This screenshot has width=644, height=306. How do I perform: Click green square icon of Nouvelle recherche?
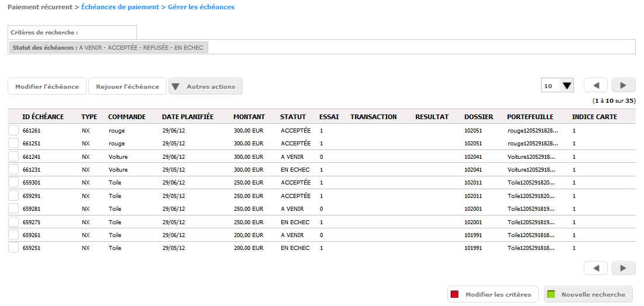coord(551,294)
